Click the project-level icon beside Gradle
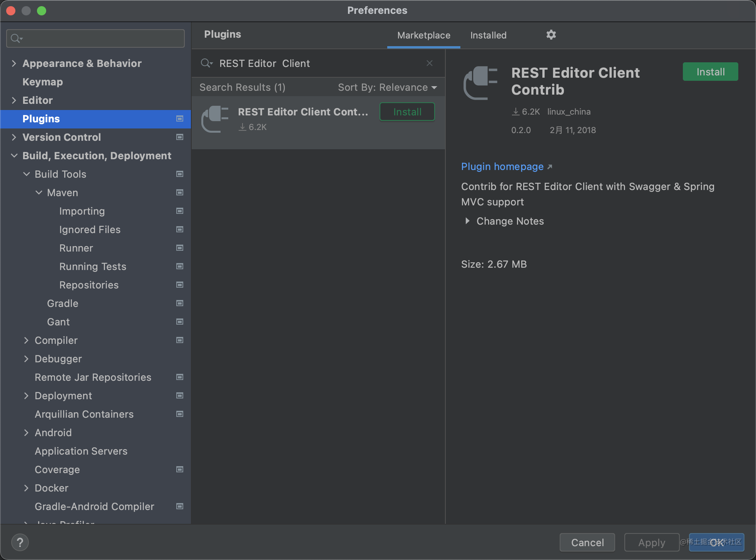Screen dimensions: 756x560 coord(179,303)
